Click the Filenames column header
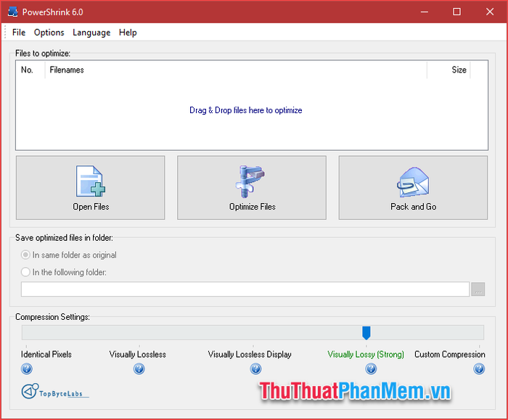 tap(236, 70)
